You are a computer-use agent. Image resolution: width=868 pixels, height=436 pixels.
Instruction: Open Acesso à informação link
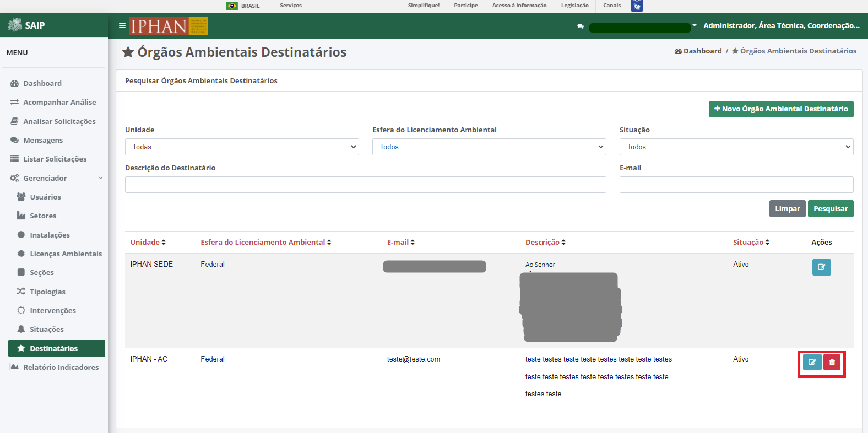click(x=519, y=6)
